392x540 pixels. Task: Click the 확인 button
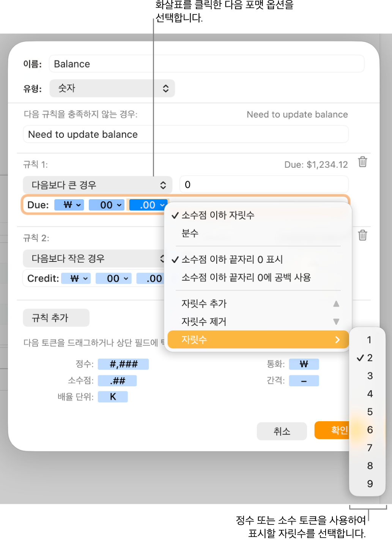tap(332, 430)
